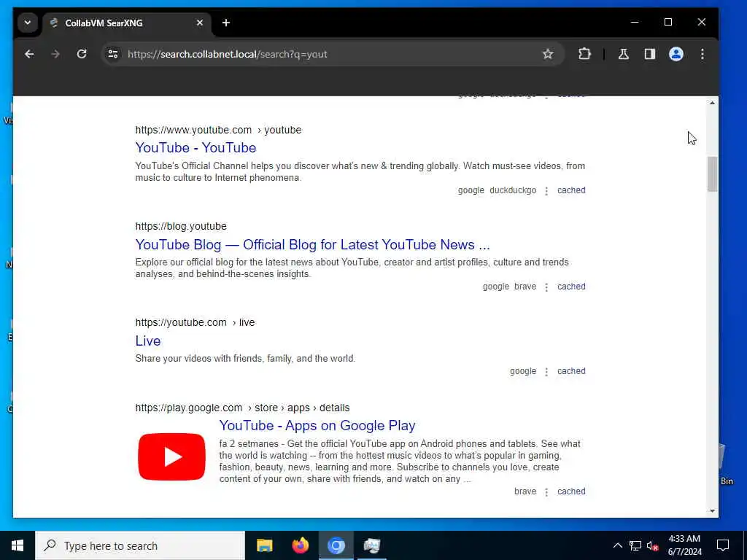The width and height of the screenshot is (747, 560).
Task: Open the YouTube Blog result link
Action: (312, 244)
